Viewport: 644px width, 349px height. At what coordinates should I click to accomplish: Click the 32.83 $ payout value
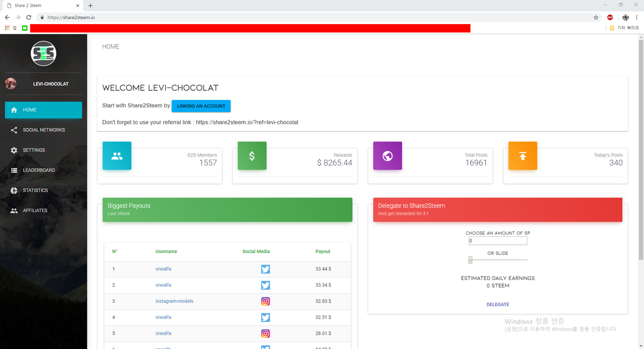point(323,301)
